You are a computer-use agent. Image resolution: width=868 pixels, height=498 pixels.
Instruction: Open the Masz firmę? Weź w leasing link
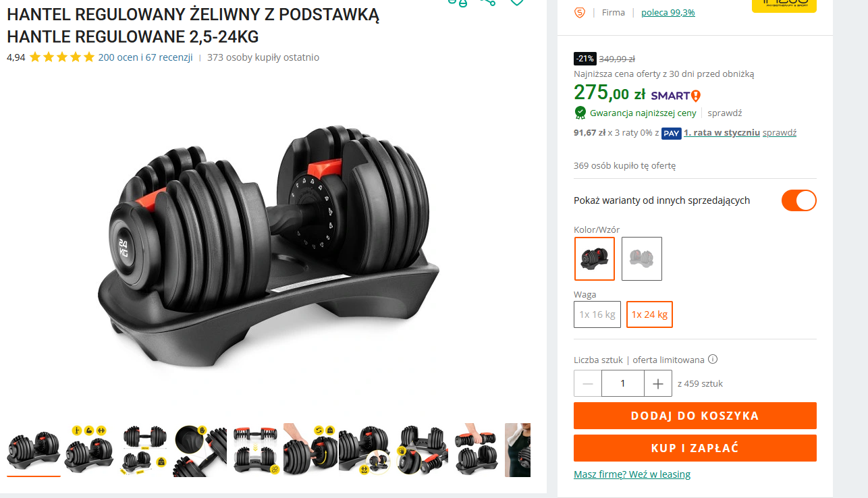point(632,474)
